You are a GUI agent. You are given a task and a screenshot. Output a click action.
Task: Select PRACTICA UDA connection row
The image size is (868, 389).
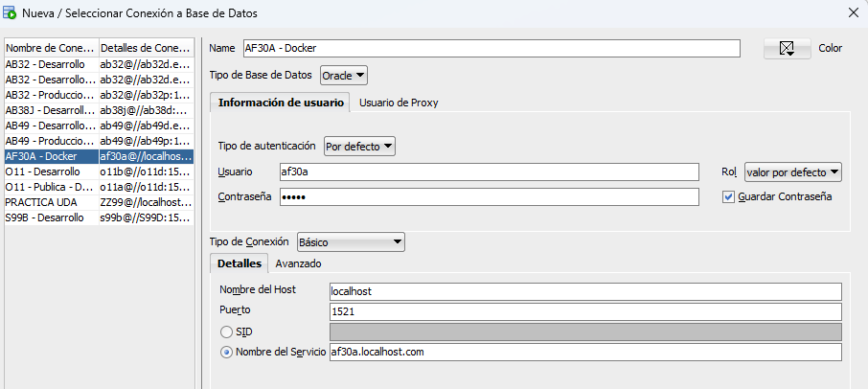(x=99, y=202)
